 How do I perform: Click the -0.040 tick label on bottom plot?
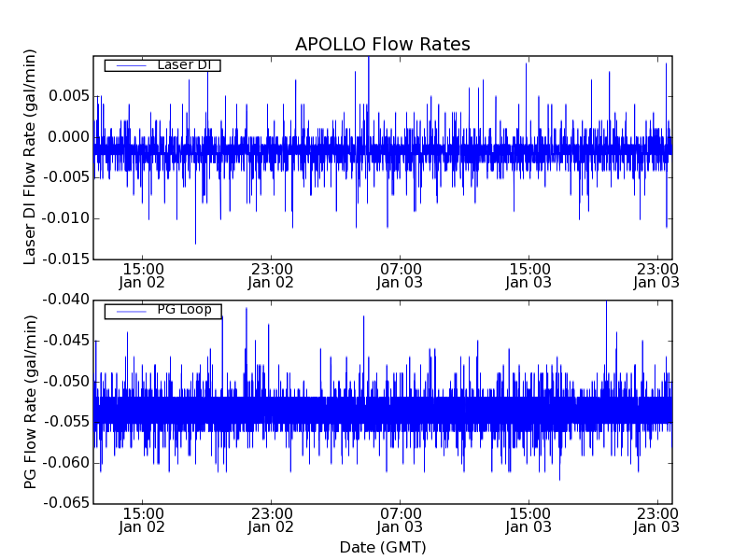tap(66, 300)
